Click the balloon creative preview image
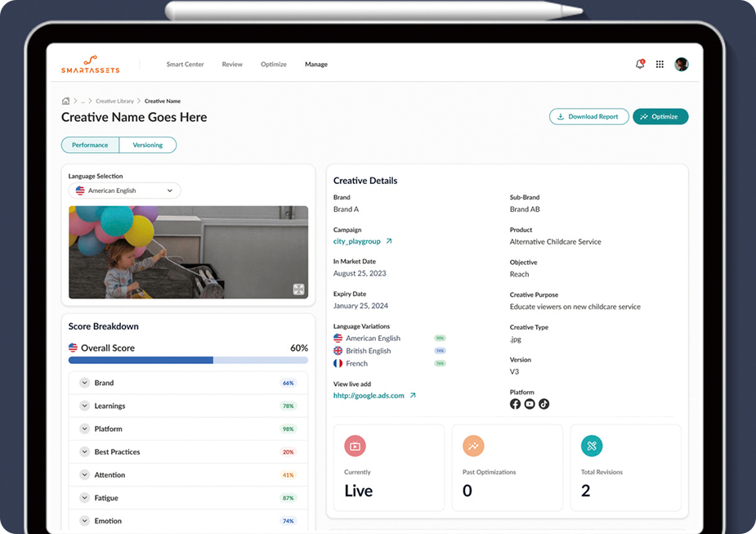Screen dimensions: 756x534 (188, 253)
